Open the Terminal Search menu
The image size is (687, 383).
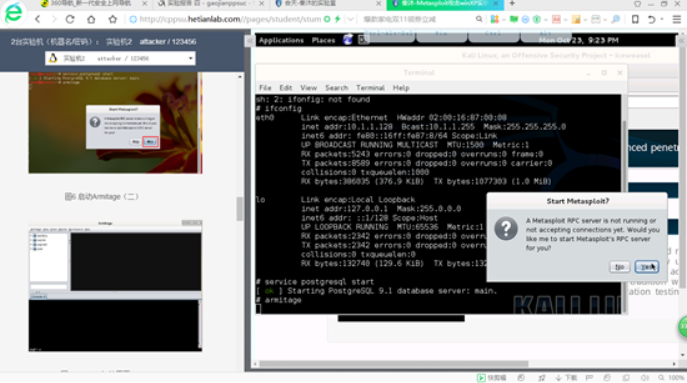[336, 88]
